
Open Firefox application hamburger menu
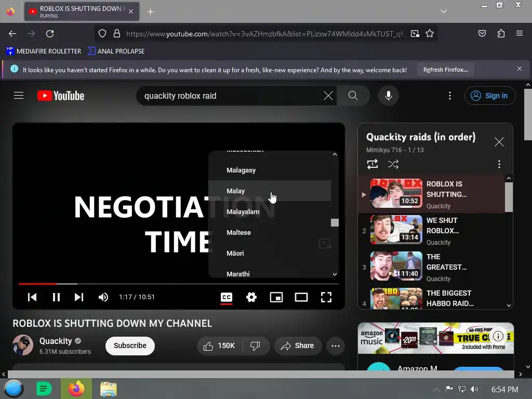coord(519,34)
